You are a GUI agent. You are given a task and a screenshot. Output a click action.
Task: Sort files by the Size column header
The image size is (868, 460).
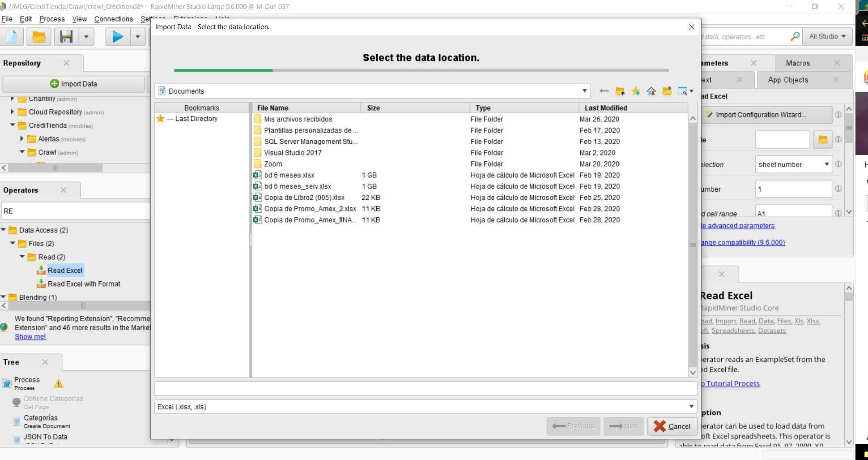pyautogui.click(x=415, y=108)
